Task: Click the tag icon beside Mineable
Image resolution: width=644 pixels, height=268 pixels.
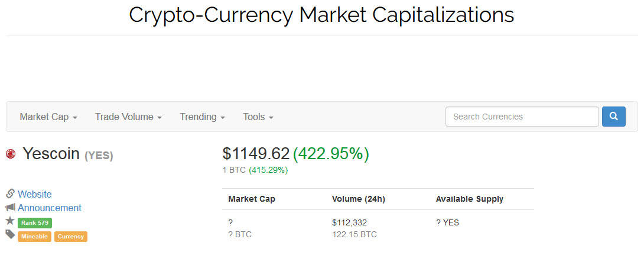Action: [10, 234]
